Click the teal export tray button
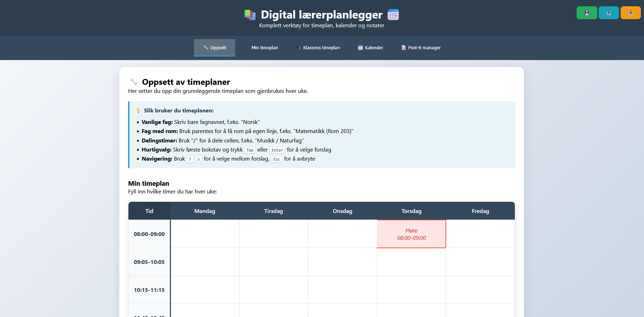 609,13
